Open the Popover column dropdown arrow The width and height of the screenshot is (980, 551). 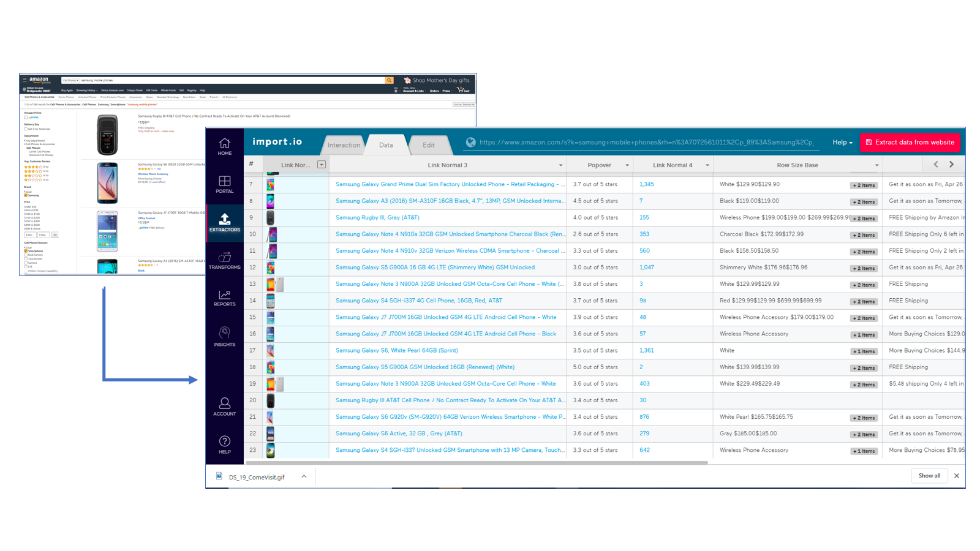click(627, 165)
